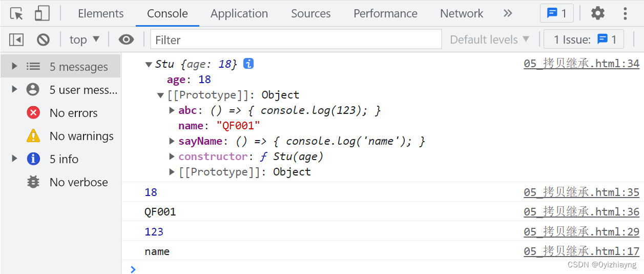Clear the console with the ban icon

[43, 40]
